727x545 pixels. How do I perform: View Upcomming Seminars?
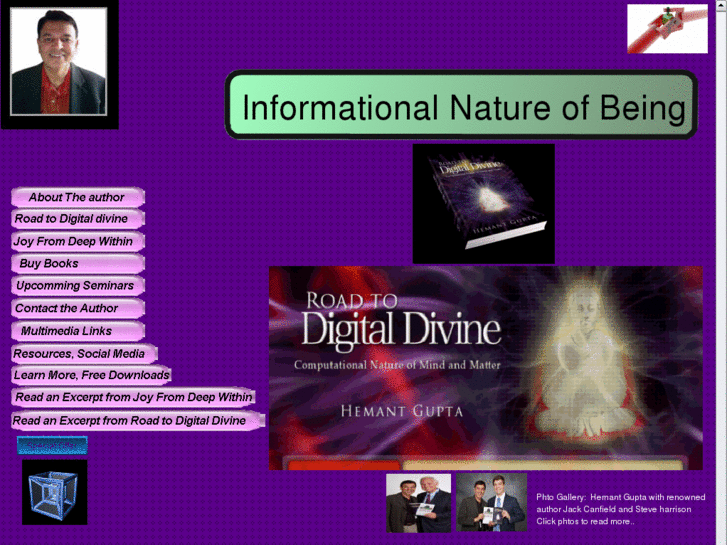click(78, 286)
